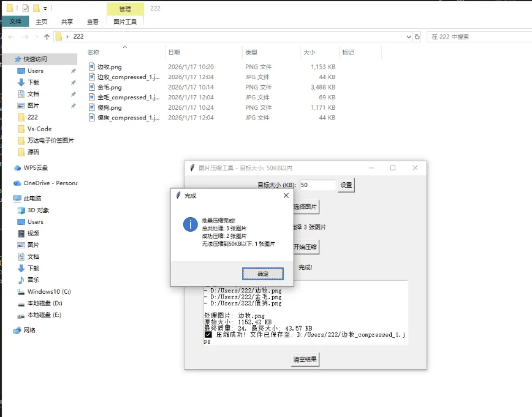Click the 目标大小 (KB) input field
Screen dimensions: 532x417
(317, 185)
